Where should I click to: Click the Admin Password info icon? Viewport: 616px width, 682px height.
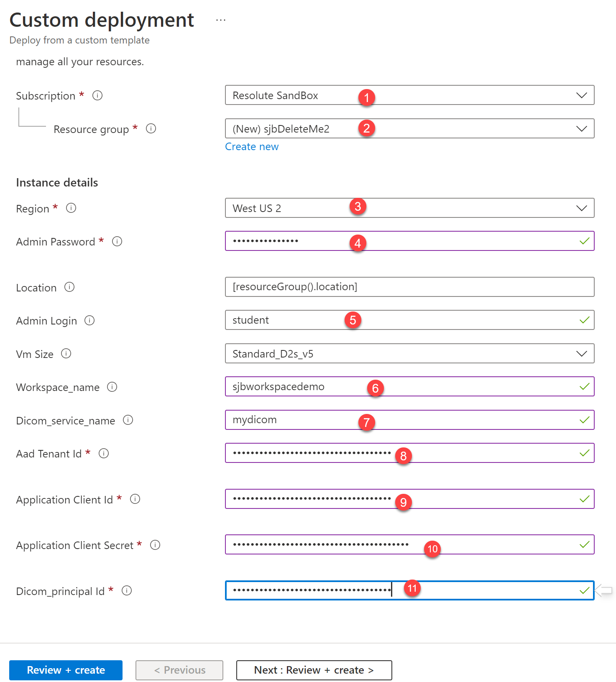click(117, 241)
